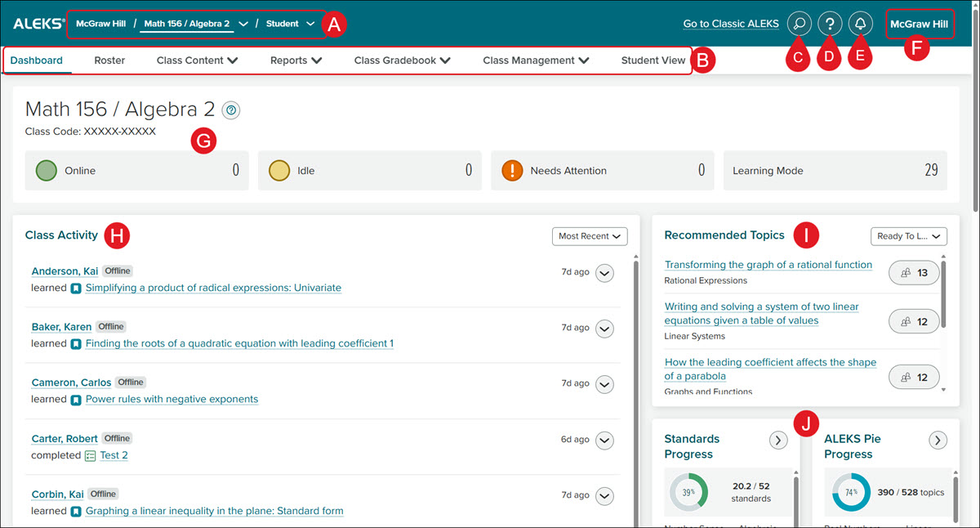Open Standards Progress with its arrow button
Screen dimensions: 980x528
[x=779, y=441]
